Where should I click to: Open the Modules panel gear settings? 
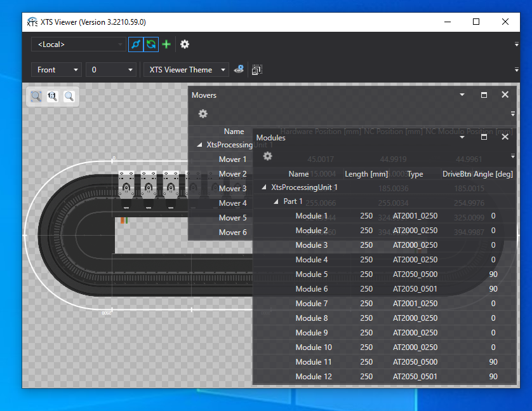coord(268,156)
